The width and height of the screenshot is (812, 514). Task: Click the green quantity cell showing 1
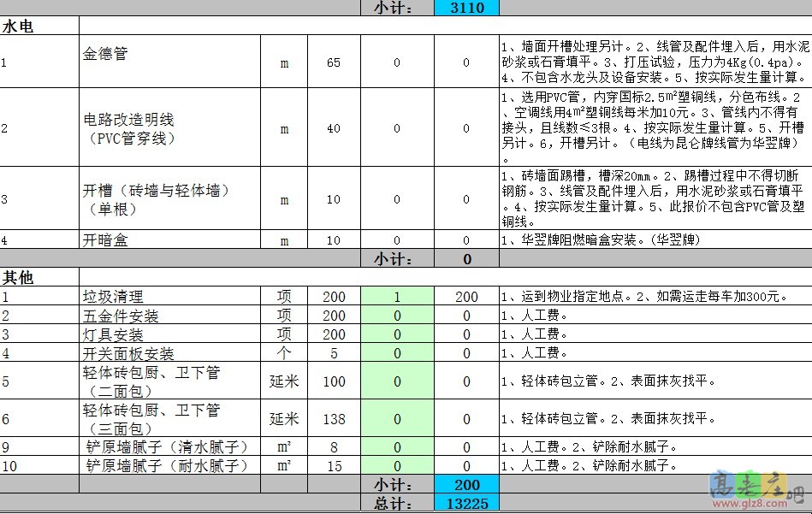[x=399, y=295]
